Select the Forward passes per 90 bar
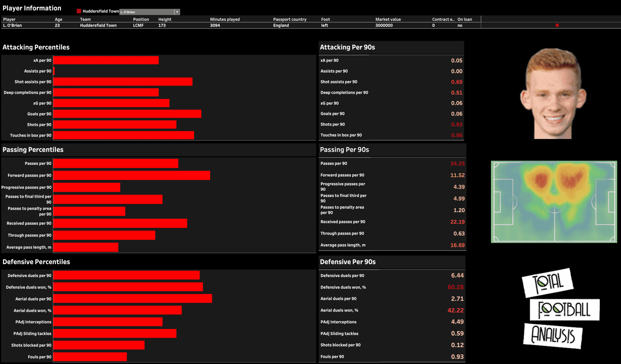Screen dimensions: 621x364 [x=131, y=175]
